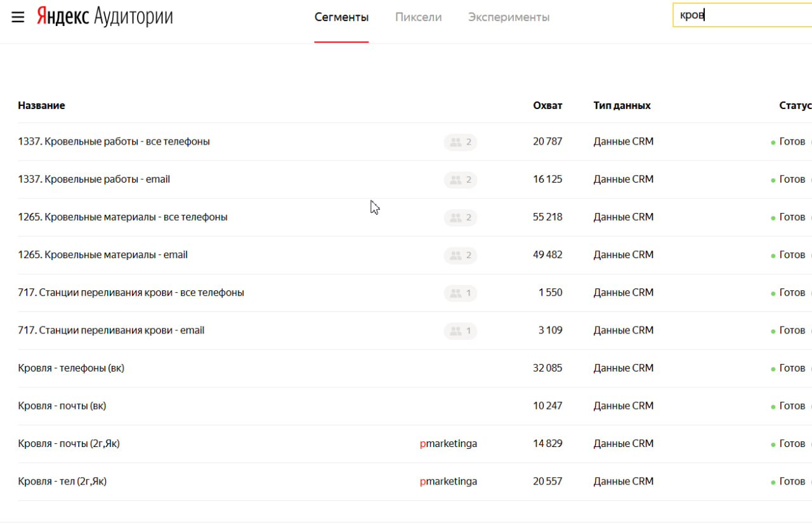The height and width of the screenshot is (525, 812).
Task: Open the Пиксели tab
Action: click(x=418, y=18)
